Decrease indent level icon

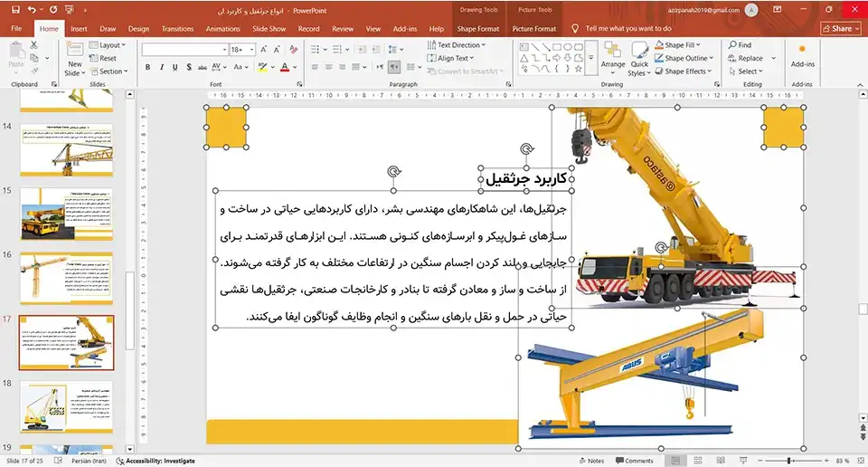pyautogui.click(x=362, y=49)
